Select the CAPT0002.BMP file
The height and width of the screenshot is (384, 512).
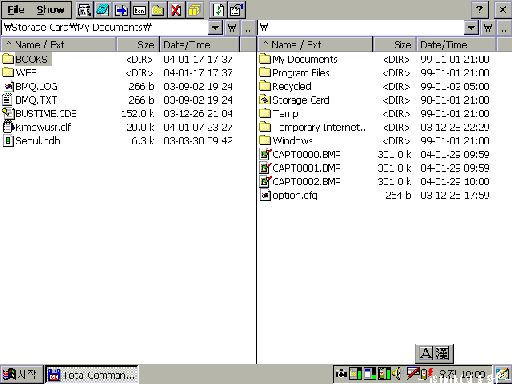click(300, 182)
